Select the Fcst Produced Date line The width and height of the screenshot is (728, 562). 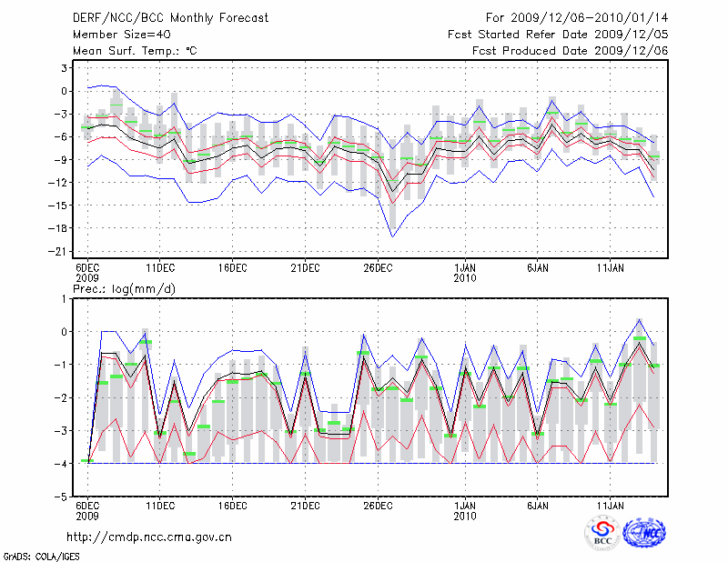pyautogui.click(x=570, y=50)
